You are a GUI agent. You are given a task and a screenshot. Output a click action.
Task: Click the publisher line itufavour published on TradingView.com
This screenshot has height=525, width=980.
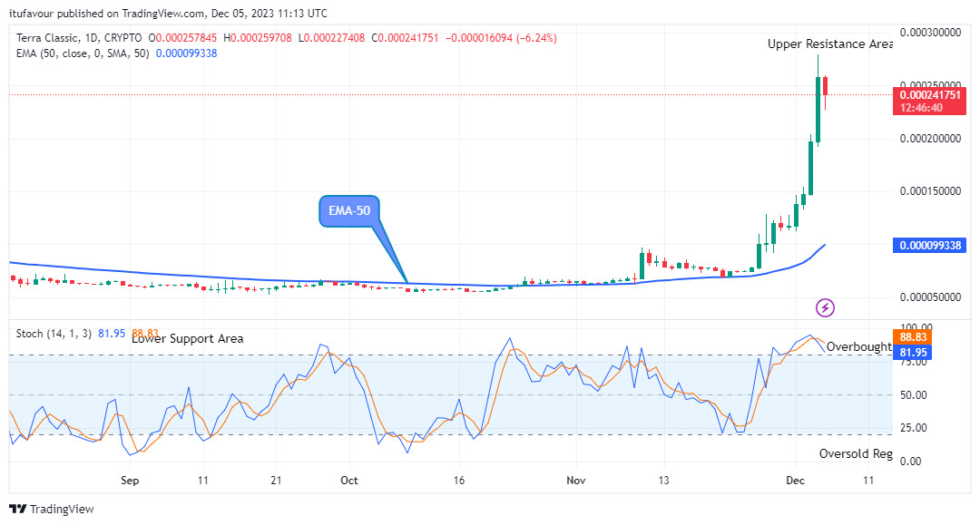(x=168, y=13)
